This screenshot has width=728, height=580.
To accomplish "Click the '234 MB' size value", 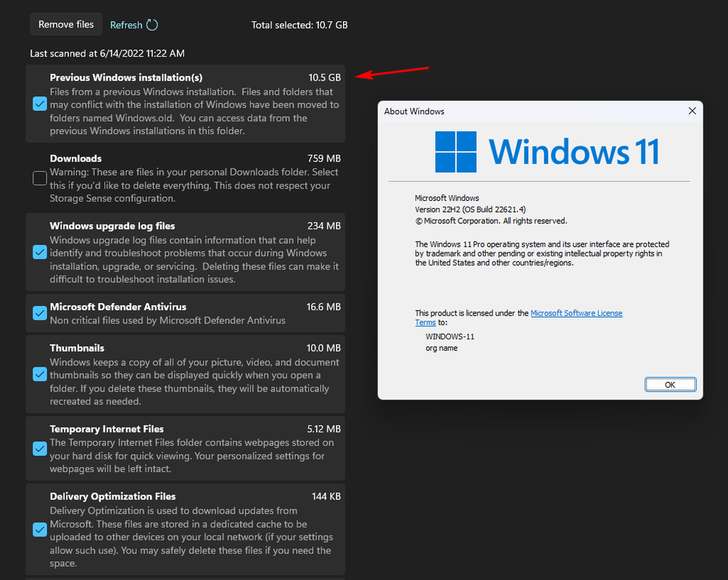I will [324, 226].
